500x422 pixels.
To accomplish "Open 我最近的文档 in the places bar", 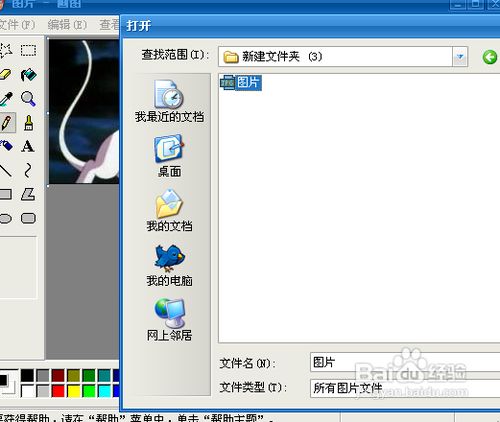I will tap(169, 101).
